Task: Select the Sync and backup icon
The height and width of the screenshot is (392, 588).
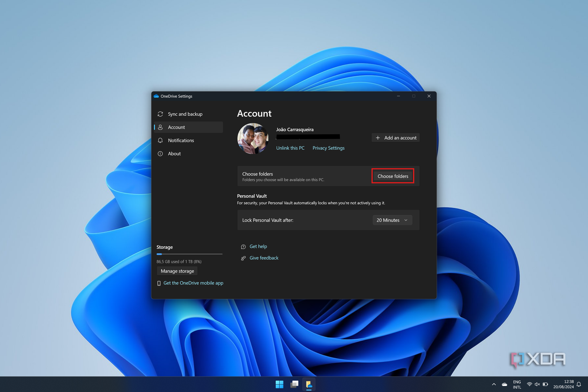Action: (161, 114)
